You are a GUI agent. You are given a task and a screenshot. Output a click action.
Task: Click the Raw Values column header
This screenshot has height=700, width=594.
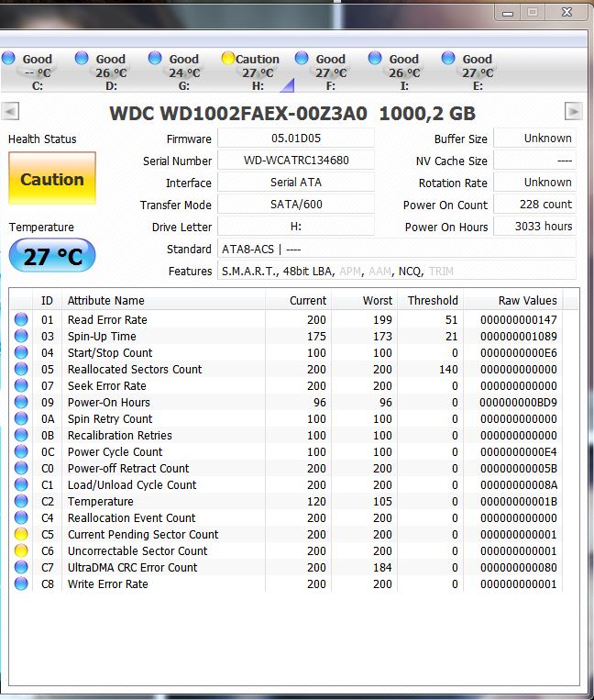click(512, 300)
